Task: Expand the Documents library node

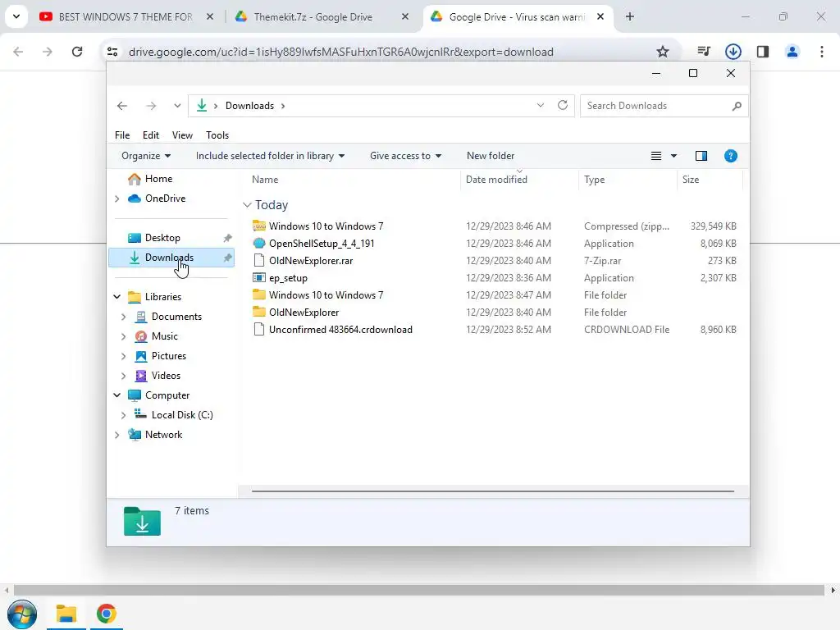Action: 124,317
